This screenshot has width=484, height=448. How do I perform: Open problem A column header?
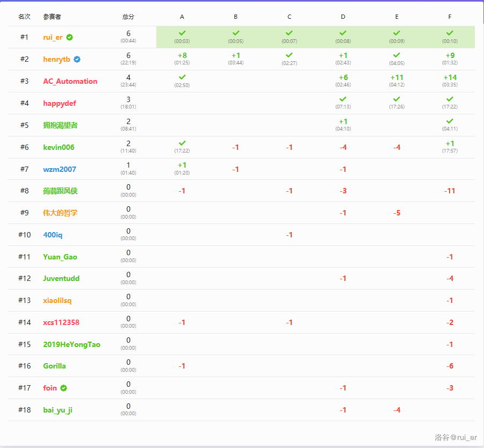click(x=182, y=17)
